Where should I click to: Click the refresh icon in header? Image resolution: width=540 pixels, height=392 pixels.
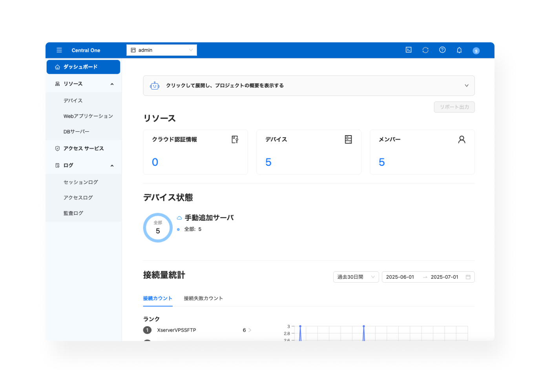425,50
